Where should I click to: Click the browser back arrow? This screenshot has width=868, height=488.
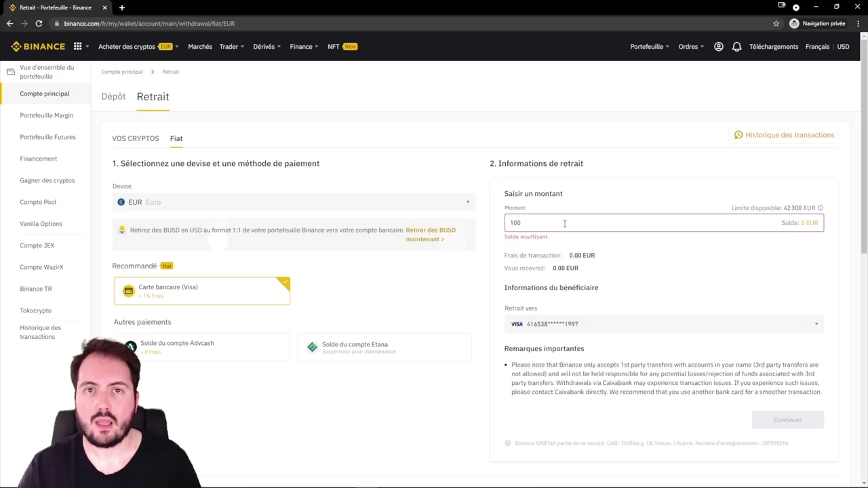9,23
